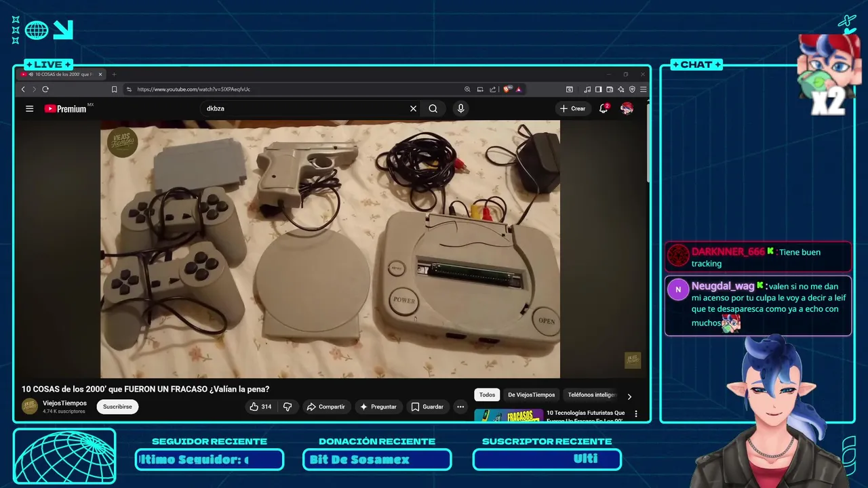Click the video title 10 COSAS de los 2000'

point(146,389)
